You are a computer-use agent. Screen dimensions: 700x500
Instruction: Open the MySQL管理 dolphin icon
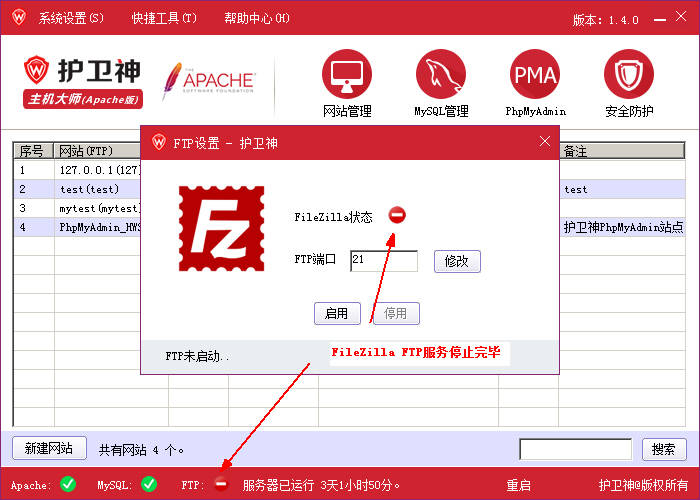coord(441,74)
